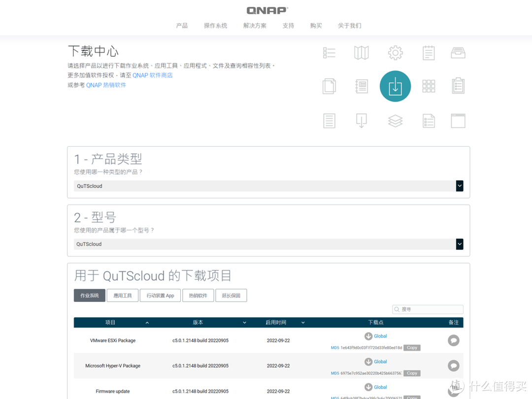Select the 作业系统 tab
532x399 pixels.
point(90,296)
